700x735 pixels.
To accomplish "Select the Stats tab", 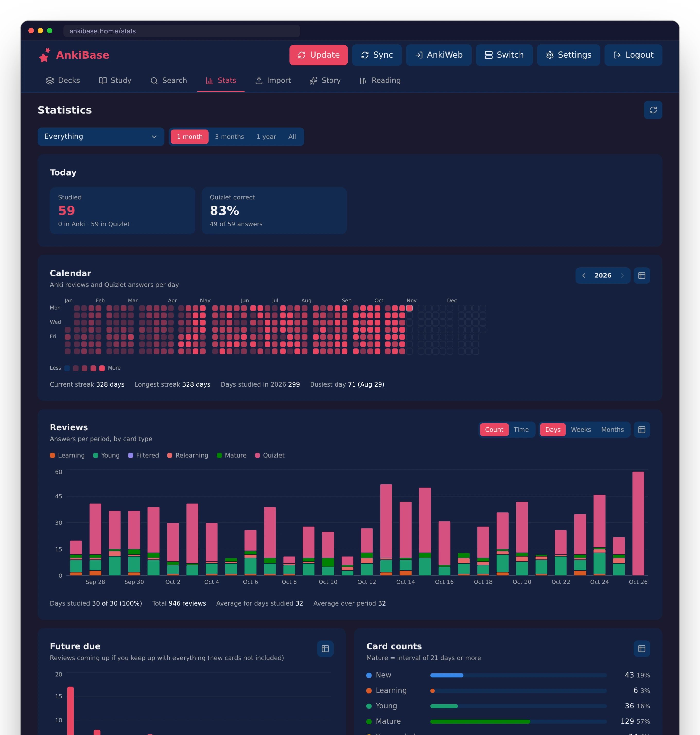I will pyautogui.click(x=221, y=81).
